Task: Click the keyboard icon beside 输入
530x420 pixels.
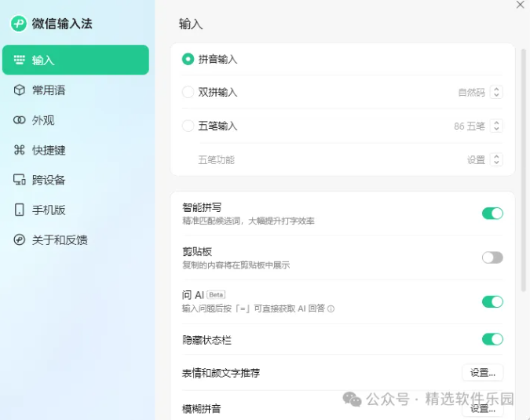Action: pos(20,60)
